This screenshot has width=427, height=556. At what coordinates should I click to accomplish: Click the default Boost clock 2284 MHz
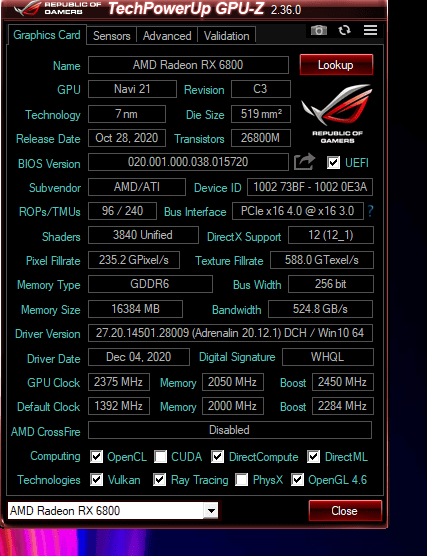click(343, 406)
